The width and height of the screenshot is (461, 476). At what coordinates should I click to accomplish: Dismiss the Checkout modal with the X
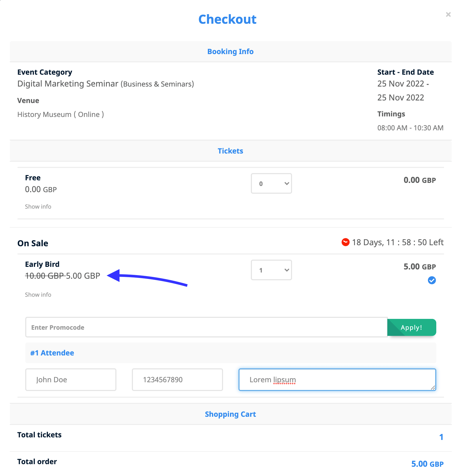(x=448, y=15)
